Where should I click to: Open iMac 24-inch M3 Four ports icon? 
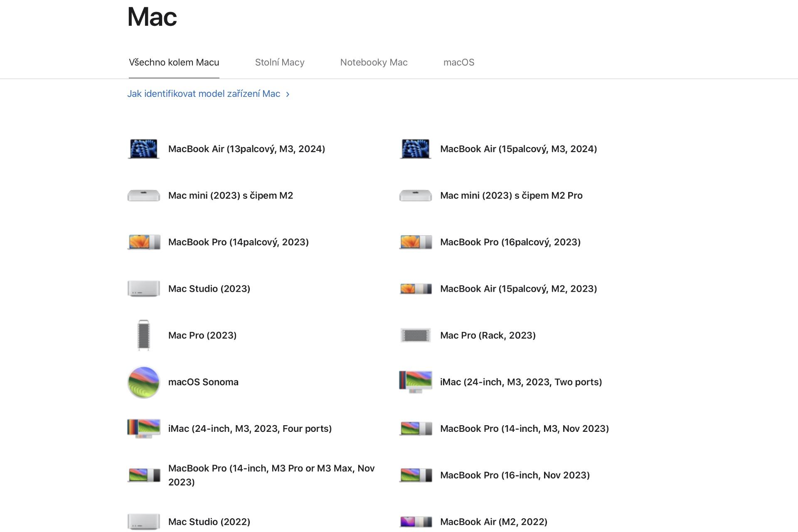point(143,429)
